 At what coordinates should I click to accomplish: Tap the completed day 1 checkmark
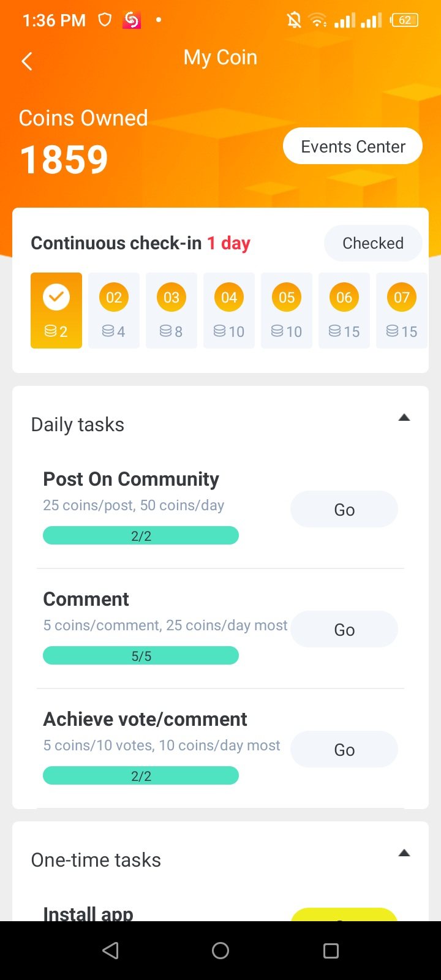56,298
